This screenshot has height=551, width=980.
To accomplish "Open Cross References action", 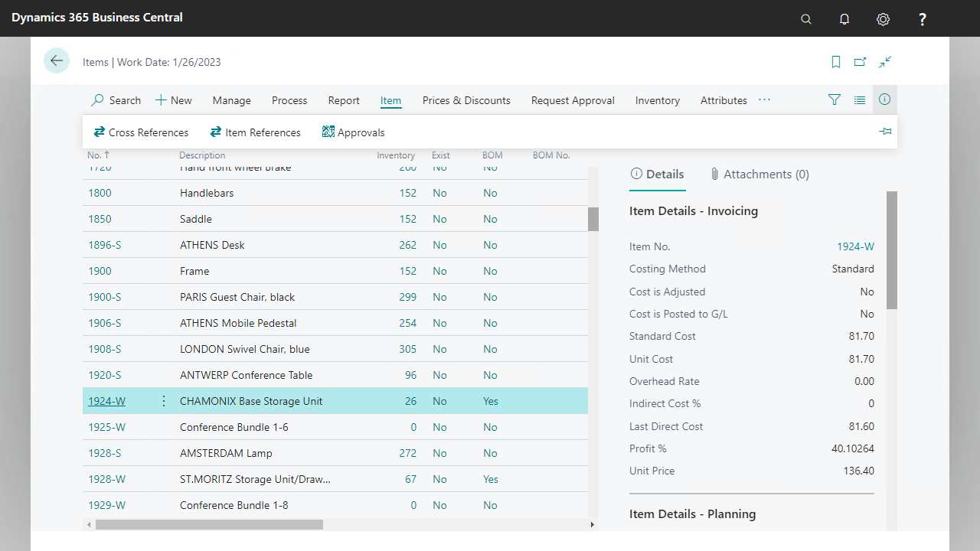I will pyautogui.click(x=141, y=132).
